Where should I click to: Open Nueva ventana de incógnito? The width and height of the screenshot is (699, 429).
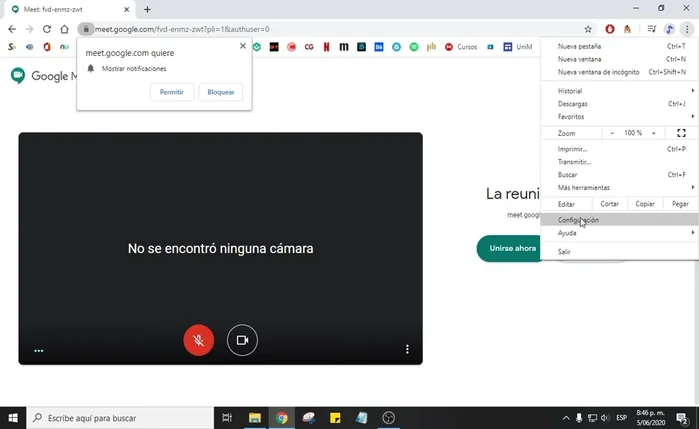pyautogui.click(x=620, y=72)
